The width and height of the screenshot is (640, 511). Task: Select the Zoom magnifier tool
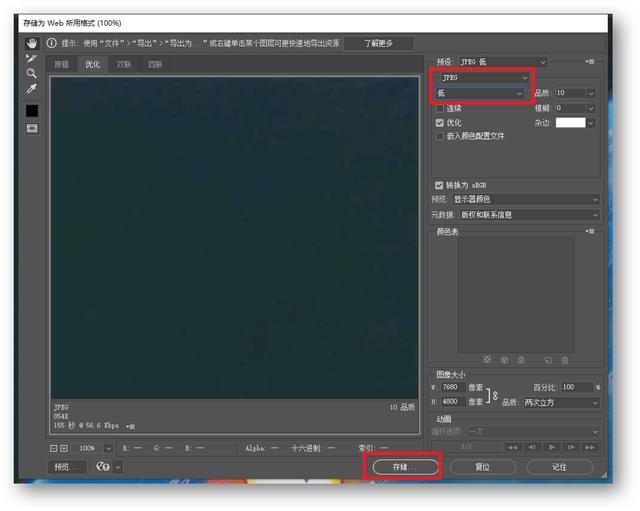(32, 73)
